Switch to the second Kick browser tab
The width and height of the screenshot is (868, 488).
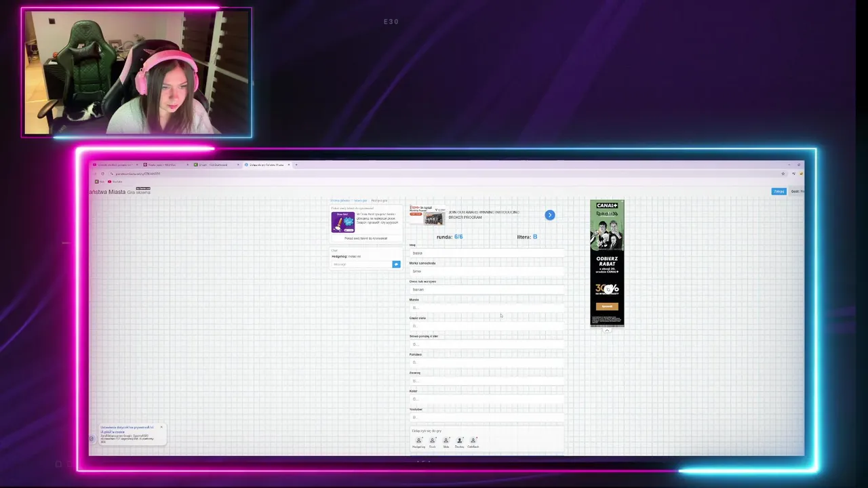click(165, 165)
